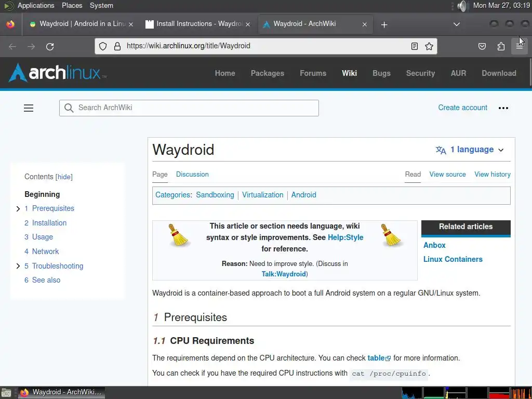Click the search magnifier icon in ArchWiki search
The width and height of the screenshot is (532, 399).
coord(69,108)
